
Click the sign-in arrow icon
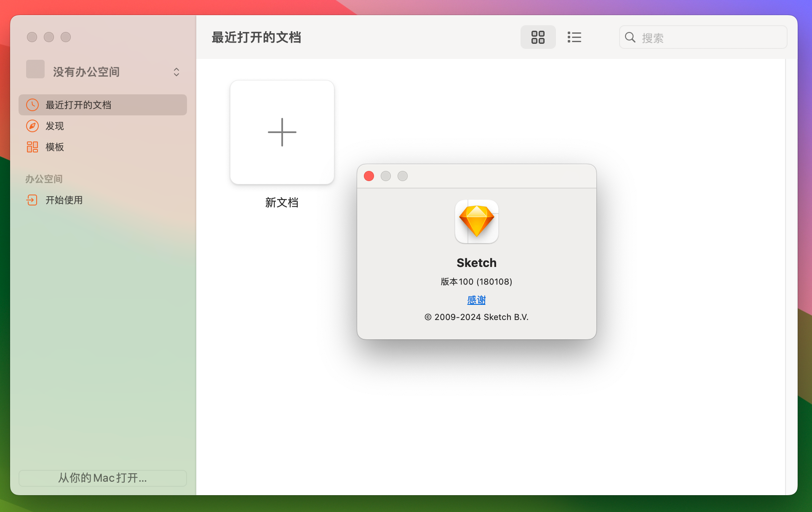pyautogui.click(x=32, y=200)
